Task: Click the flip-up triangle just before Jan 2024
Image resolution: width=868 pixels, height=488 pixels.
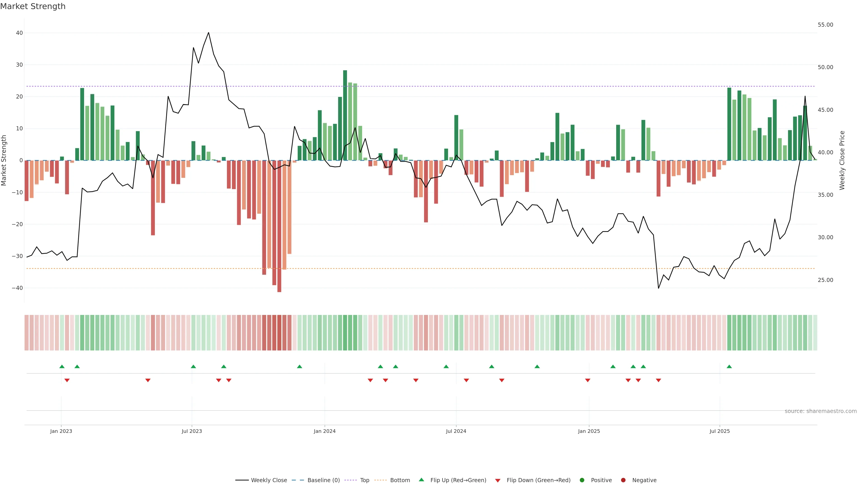Action: click(x=300, y=366)
